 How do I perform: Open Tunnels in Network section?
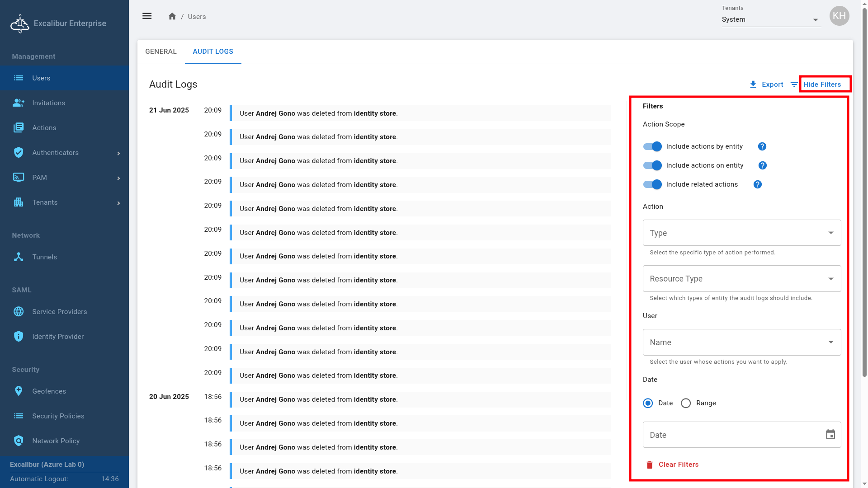pos(44,257)
